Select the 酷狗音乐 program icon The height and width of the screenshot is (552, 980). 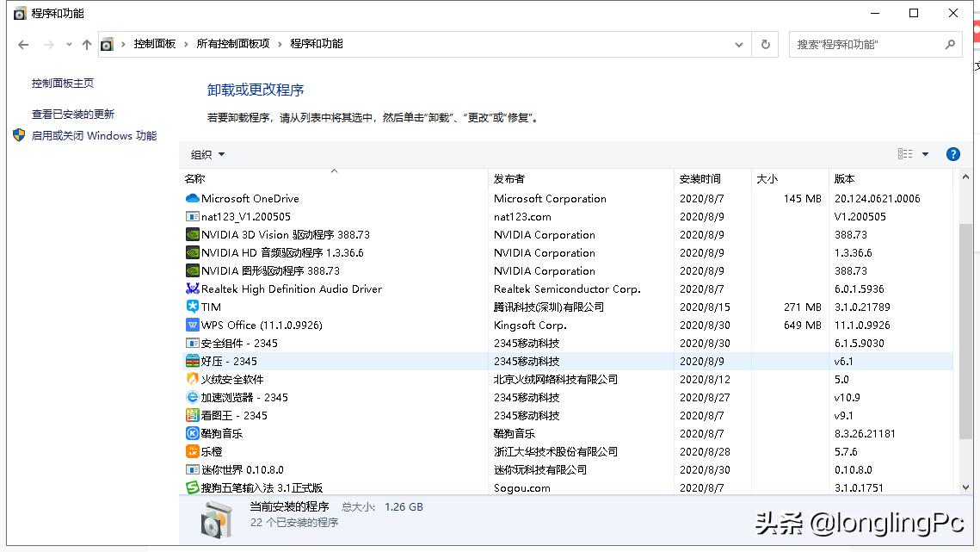point(191,433)
